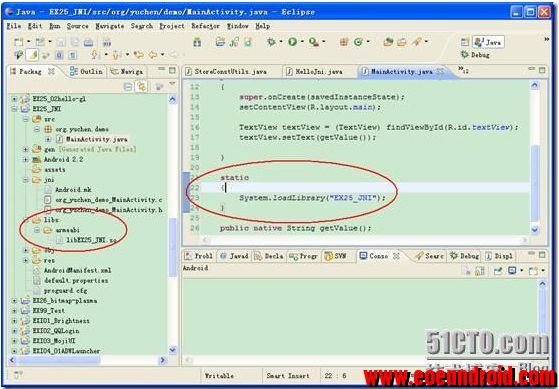Open the Window menu

click(237, 26)
